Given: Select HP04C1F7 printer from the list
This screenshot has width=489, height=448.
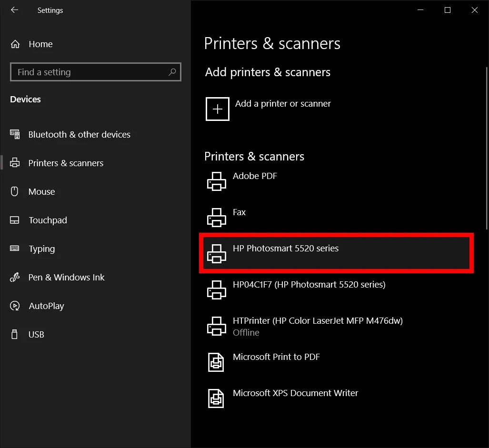Looking at the screenshot, I should click(x=308, y=284).
